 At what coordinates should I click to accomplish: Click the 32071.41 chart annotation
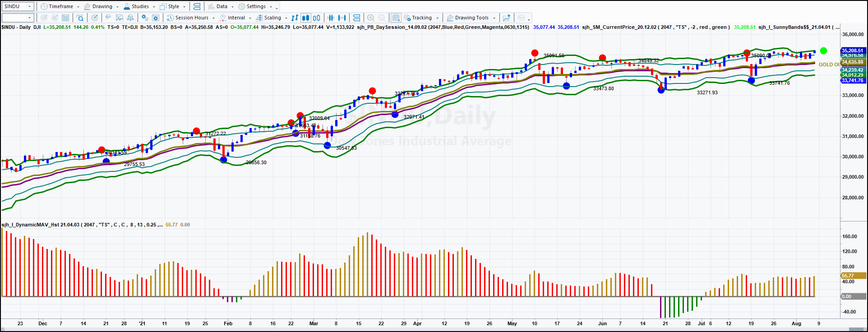coord(414,117)
